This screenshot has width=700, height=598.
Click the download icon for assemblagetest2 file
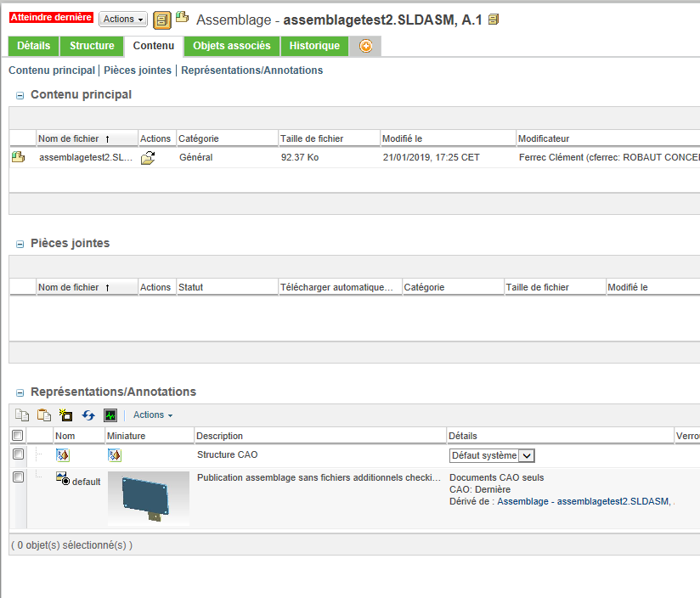[148, 157]
